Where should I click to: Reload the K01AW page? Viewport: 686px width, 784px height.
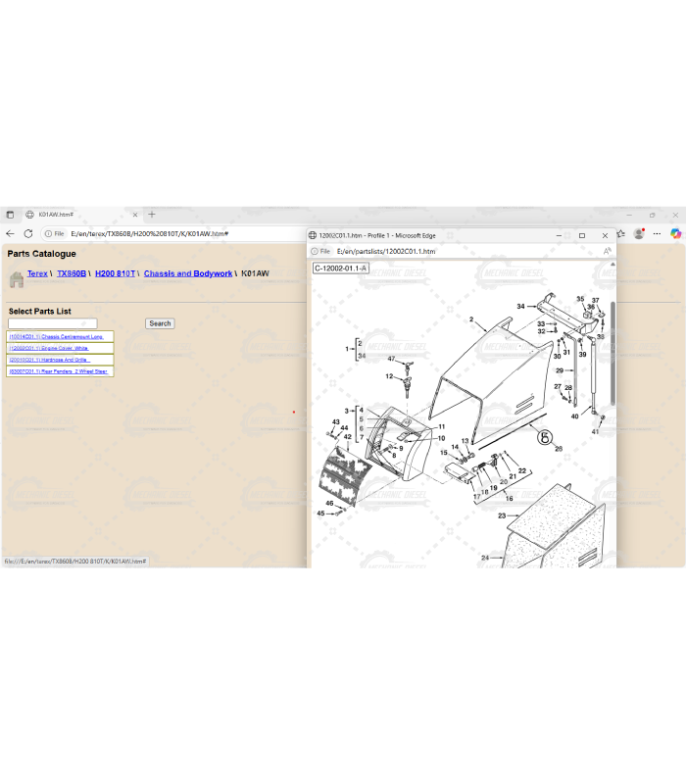28,234
